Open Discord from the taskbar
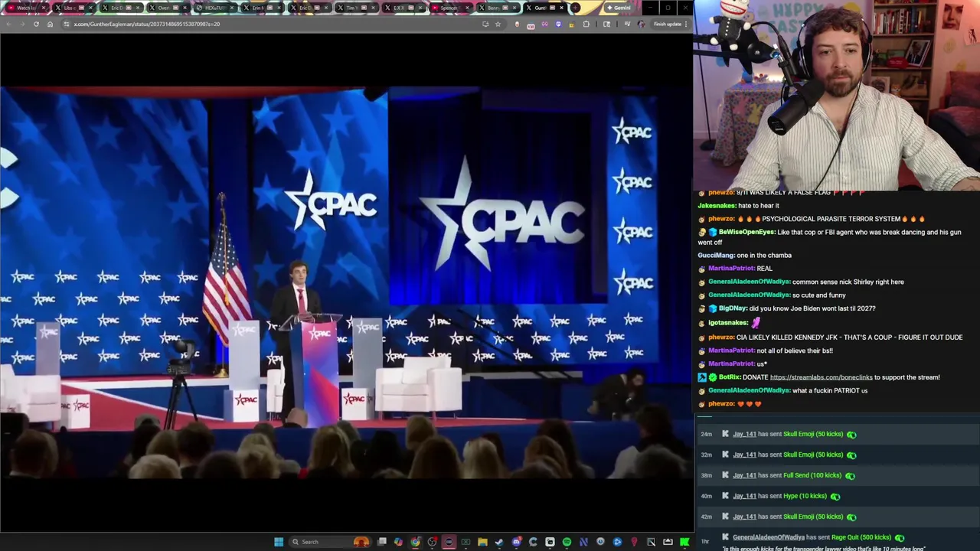 516,542
